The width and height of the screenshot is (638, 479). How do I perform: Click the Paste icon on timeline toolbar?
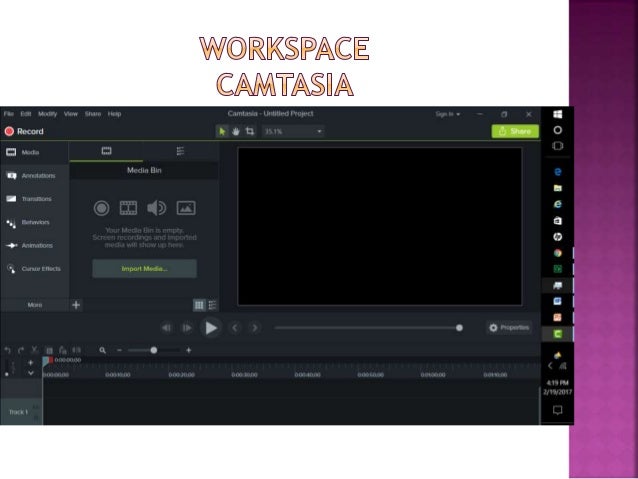click(x=63, y=350)
